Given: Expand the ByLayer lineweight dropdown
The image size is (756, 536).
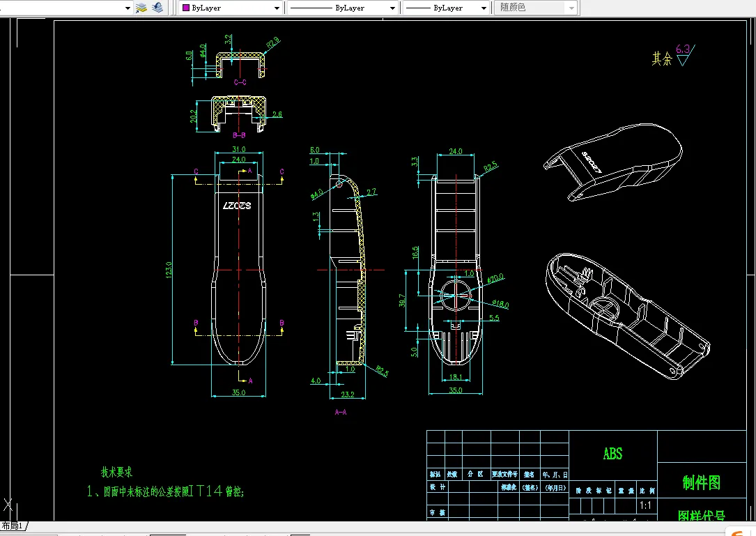Looking at the screenshot, I should pos(483,8).
